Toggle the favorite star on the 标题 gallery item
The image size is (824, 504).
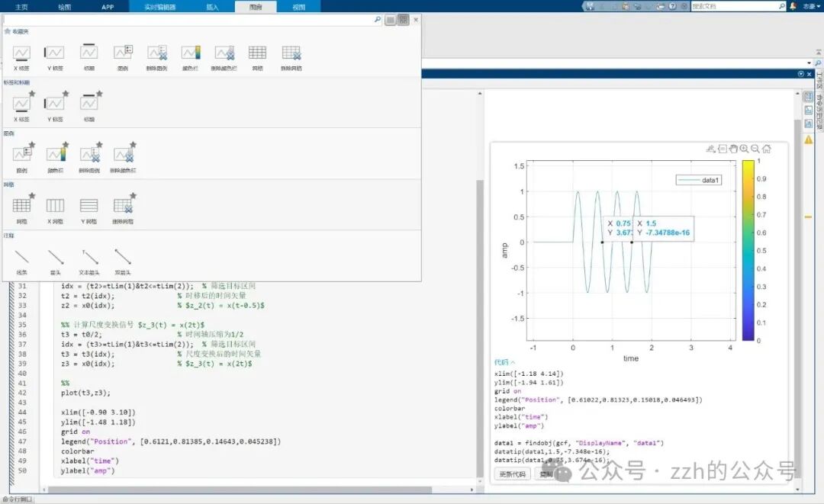pyautogui.click(x=98, y=93)
